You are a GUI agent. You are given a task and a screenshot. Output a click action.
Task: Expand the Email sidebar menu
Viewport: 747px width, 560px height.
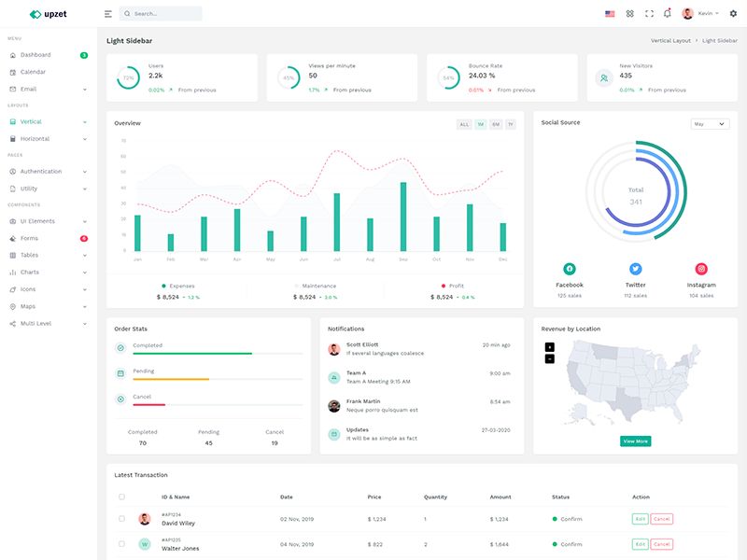coord(49,89)
